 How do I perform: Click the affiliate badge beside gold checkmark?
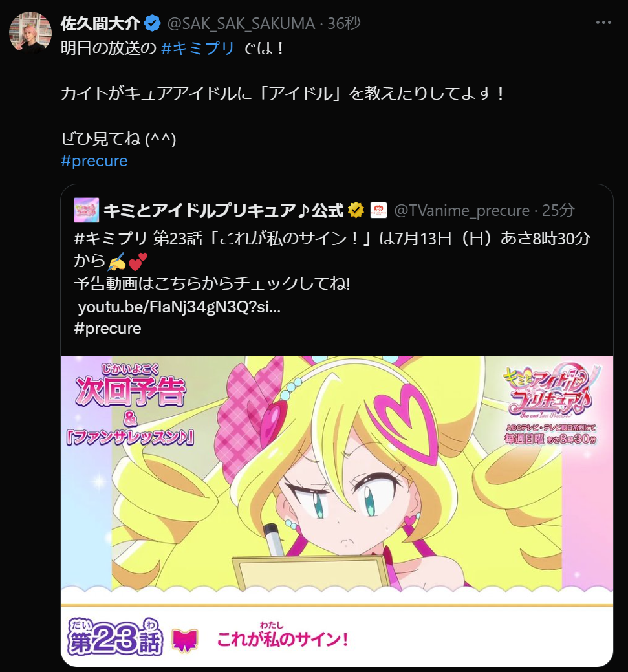[x=378, y=210]
